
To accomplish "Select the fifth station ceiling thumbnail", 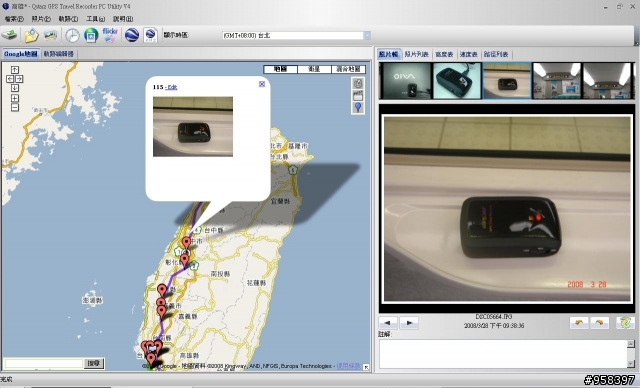I will (x=607, y=80).
